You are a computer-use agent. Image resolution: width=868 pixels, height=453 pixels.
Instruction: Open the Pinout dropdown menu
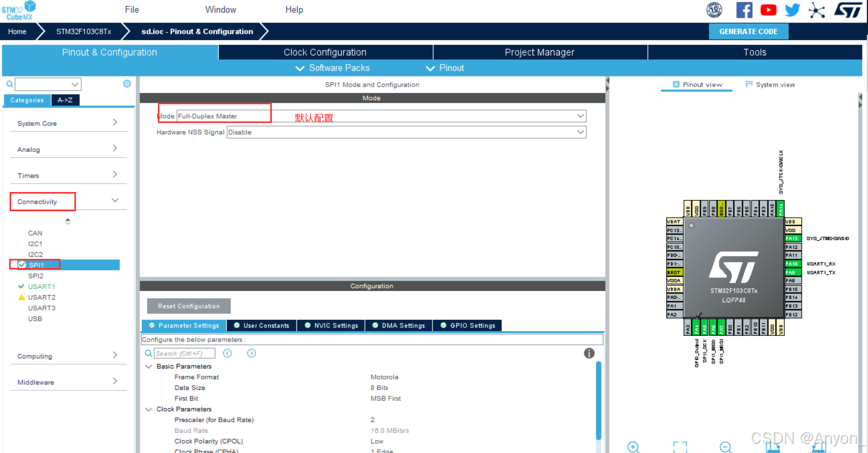point(445,68)
